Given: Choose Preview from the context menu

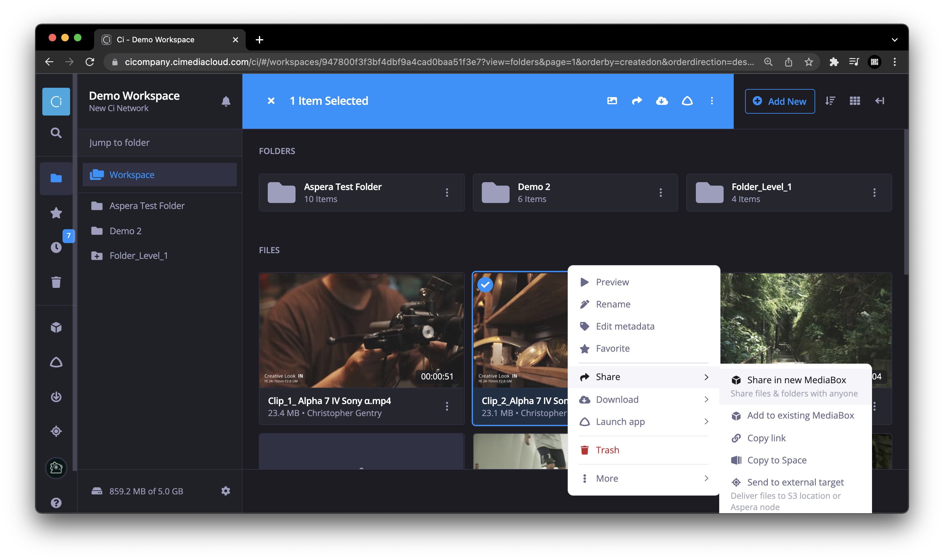Looking at the screenshot, I should coord(644,282).
